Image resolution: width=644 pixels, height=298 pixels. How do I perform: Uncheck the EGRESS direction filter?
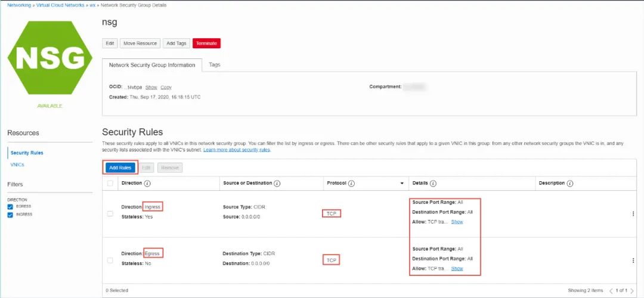coord(11,206)
